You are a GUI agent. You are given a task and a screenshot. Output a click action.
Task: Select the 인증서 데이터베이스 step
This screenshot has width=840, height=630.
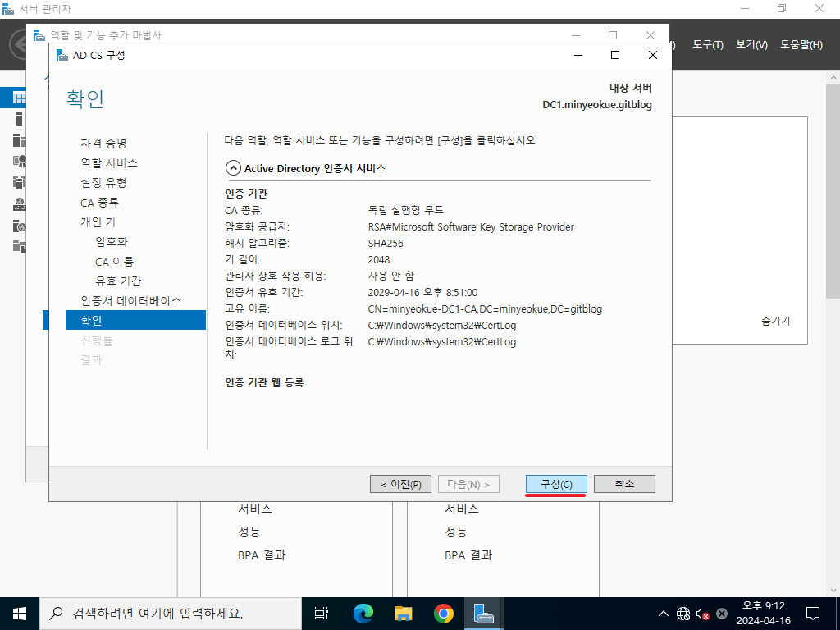[130, 300]
